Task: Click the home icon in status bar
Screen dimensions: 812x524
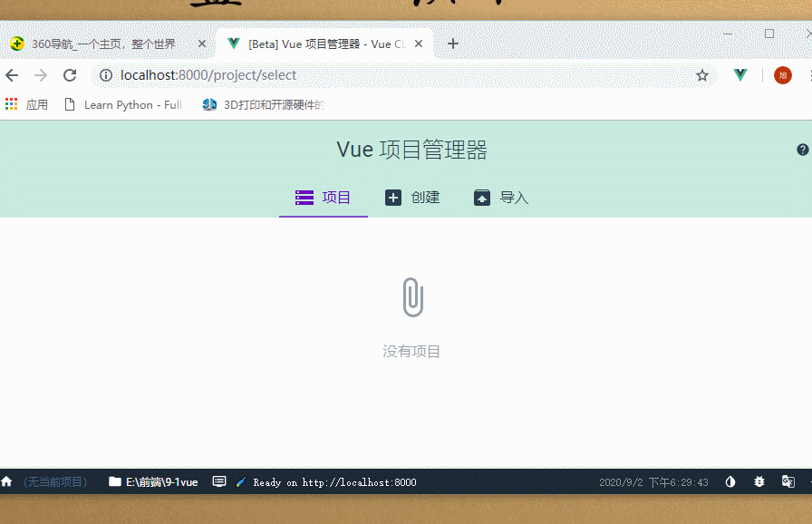Action: coord(6,481)
